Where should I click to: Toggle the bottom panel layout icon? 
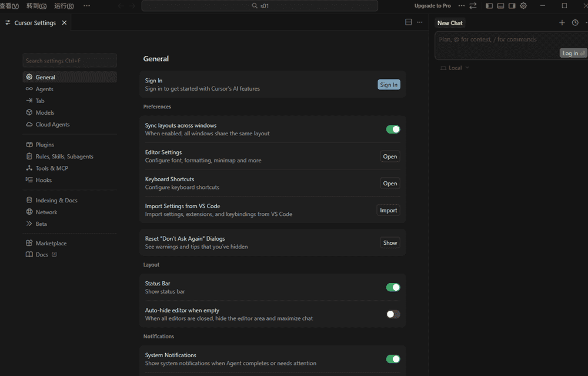point(500,6)
